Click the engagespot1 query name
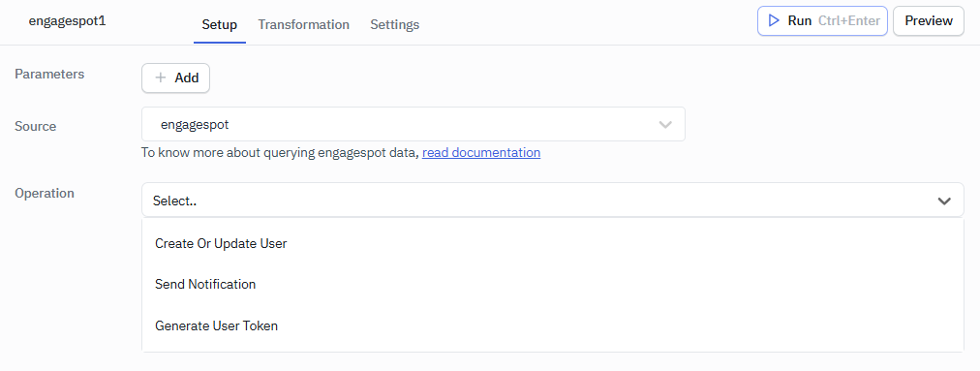 tap(67, 20)
